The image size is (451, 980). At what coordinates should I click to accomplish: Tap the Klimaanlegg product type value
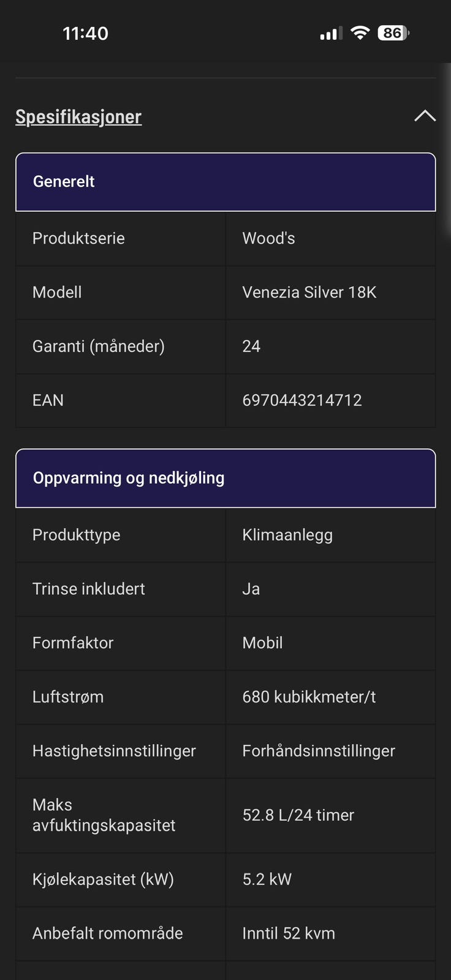click(287, 535)
